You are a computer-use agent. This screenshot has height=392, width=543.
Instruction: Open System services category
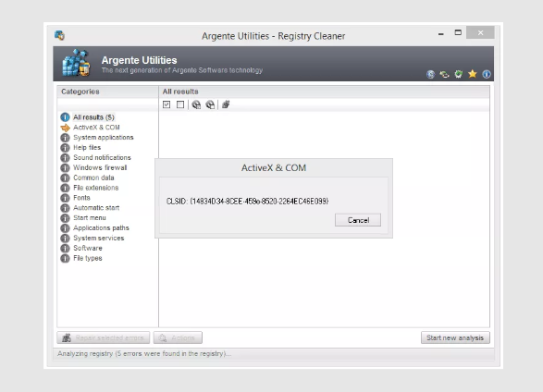pyautogui.click(x=98, y=238)
